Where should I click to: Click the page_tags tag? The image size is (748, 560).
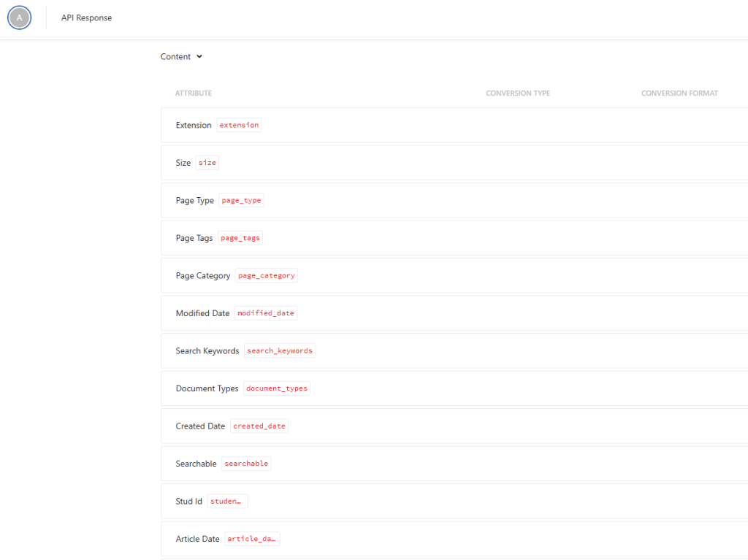click(x=240, y=237)
